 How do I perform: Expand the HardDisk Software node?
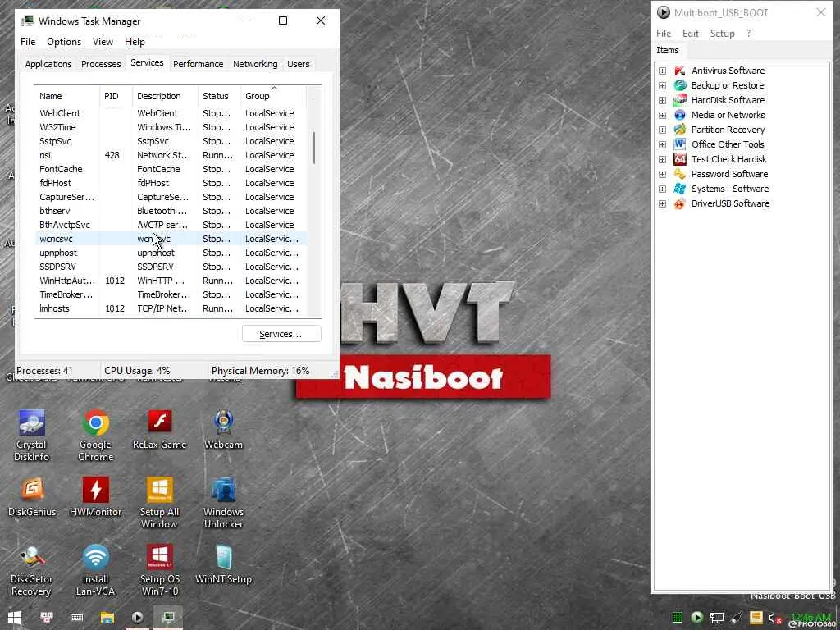pyautogui.click(x=663, y=100)
